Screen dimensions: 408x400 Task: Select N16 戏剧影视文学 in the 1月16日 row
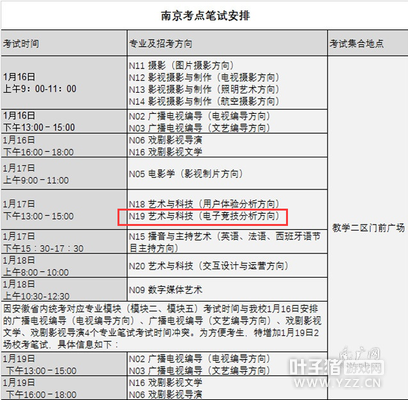[166, 152]
